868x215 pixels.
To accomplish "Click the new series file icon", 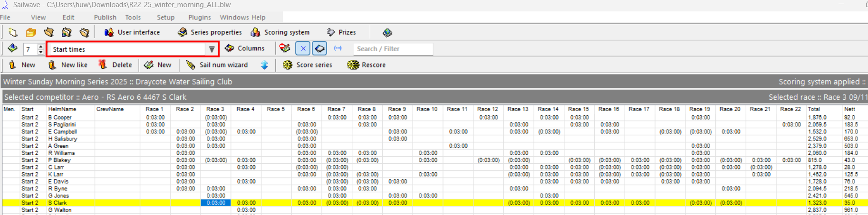I will [13, 32].
